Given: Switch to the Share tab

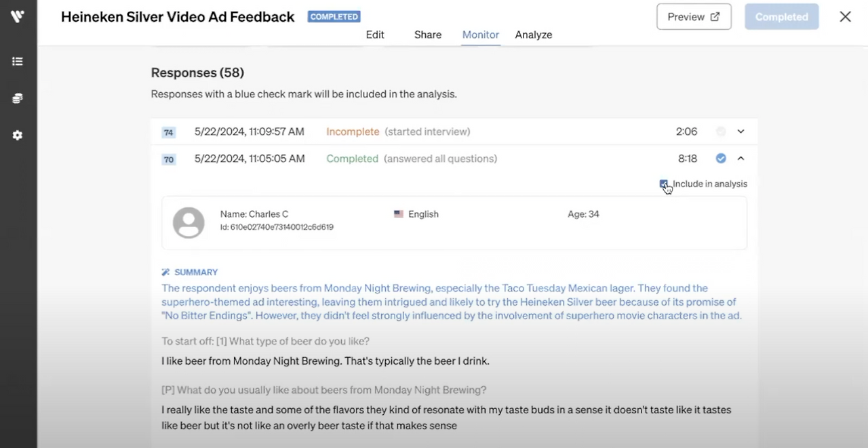Looking at the screenshot, I should pos(428,35).
